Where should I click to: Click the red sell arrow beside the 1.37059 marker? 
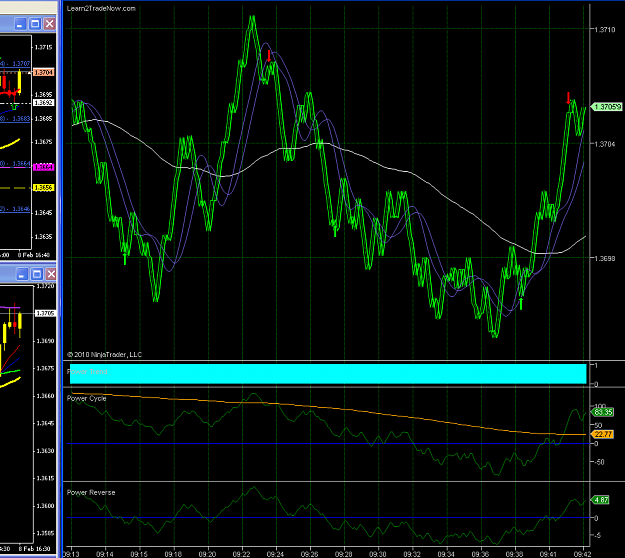(568, 98)
